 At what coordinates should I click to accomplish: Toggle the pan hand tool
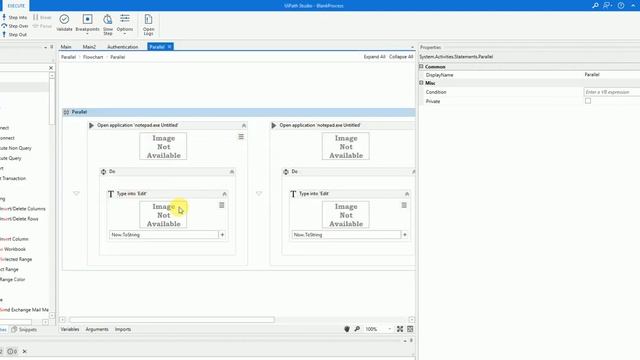(347, 329)
